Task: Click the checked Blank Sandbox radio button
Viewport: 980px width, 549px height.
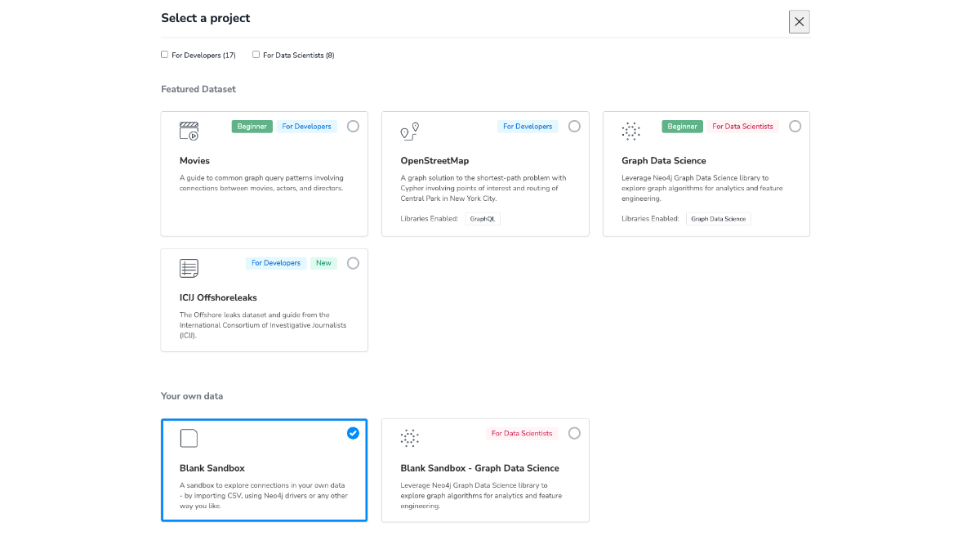Action: click(353, 433)
